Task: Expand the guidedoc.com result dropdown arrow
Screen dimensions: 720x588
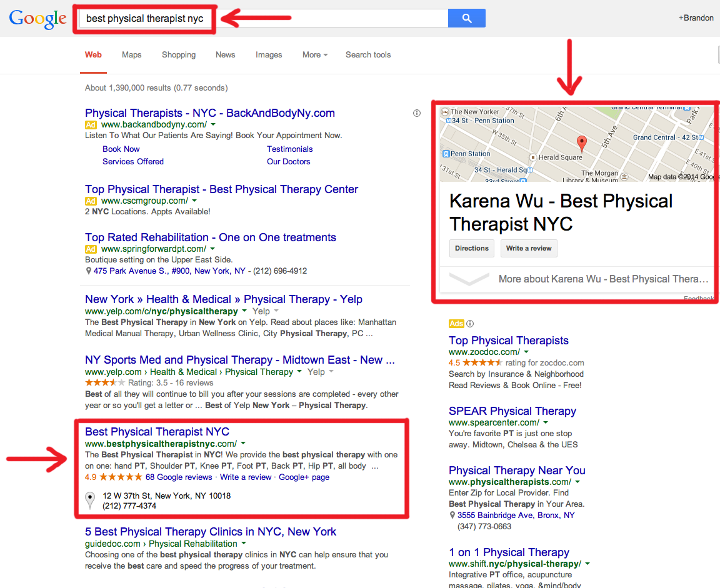Action: click(243, 544)
